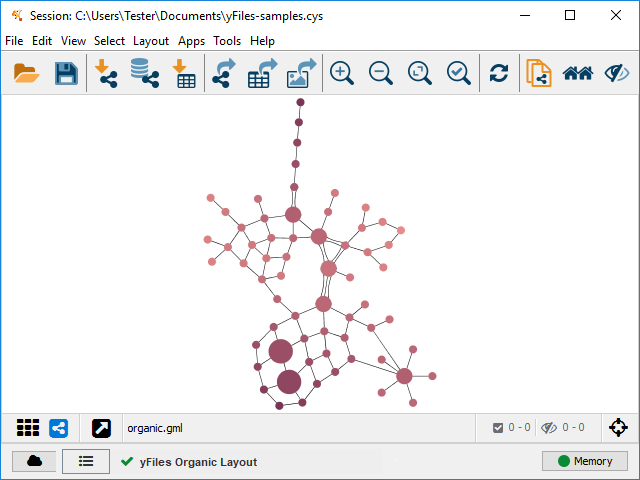Toggle the navigator crosshair icon
The width and height of the screenshot is (640, 480).
pos(618,427)
